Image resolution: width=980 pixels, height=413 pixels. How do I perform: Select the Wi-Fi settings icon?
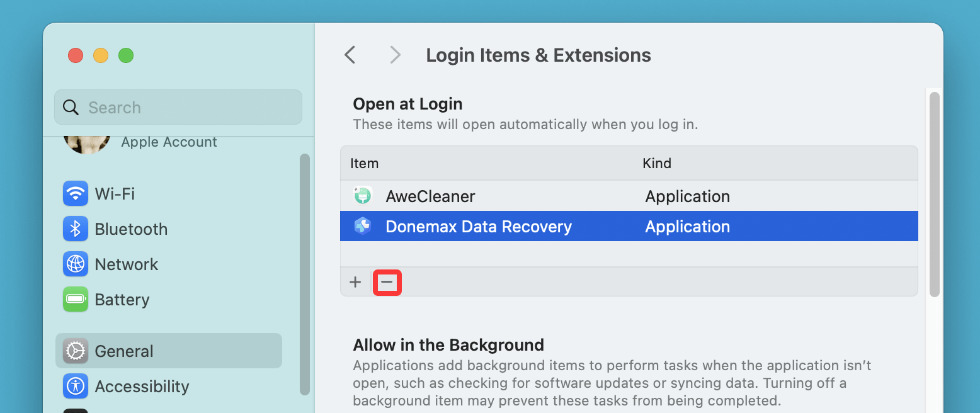pos(75,193)
